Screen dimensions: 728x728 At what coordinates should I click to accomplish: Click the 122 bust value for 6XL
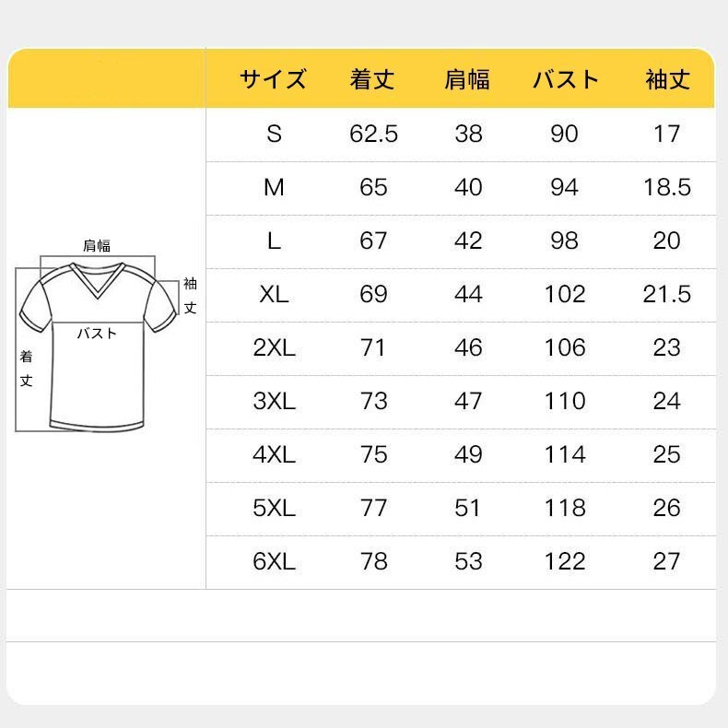point(565,561)
